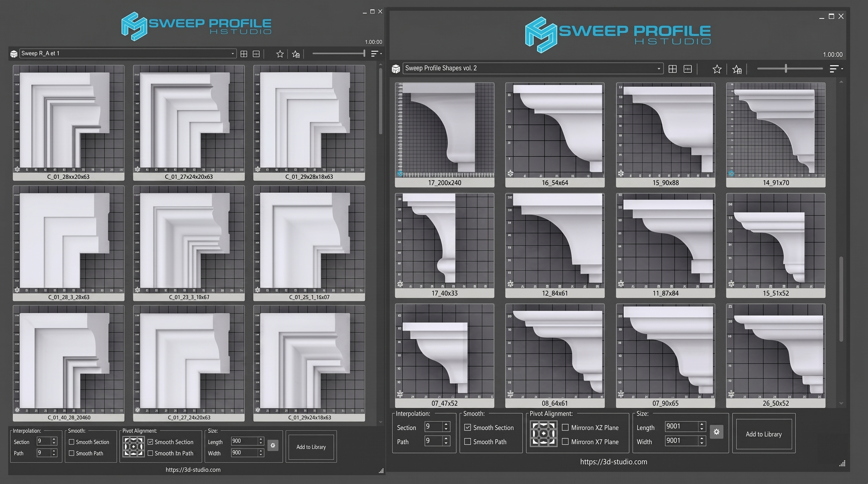The image size is (868, 484).
Task: Click scroll down arrow in right window
Action: (x=841, y=403)
